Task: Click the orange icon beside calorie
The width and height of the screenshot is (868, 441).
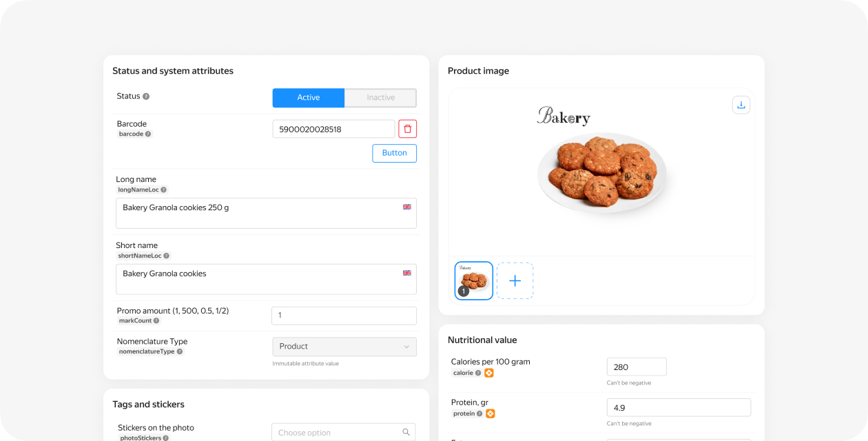Action: [x=489, y=373]
